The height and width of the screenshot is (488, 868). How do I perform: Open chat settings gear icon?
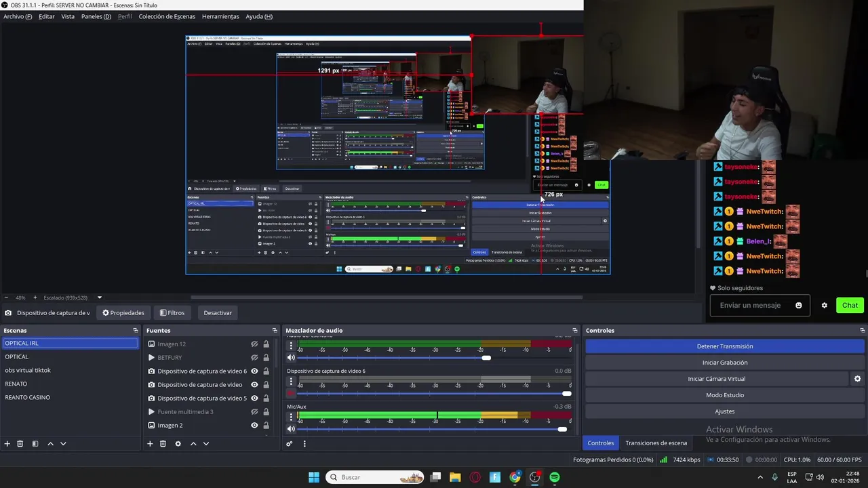tap(825, 306)
